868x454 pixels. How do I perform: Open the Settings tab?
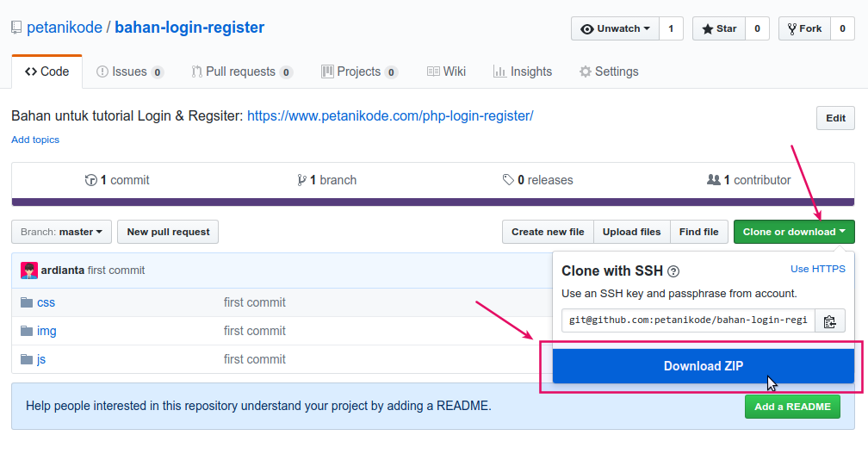609,72
